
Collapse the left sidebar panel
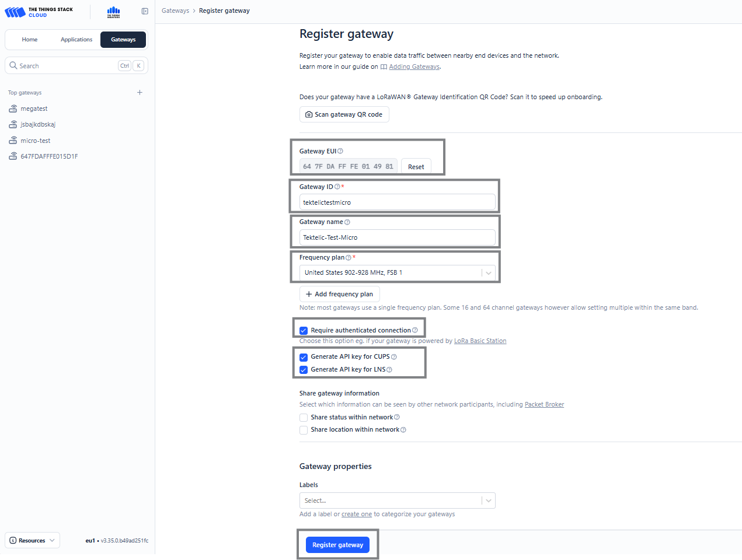[145, 10]
